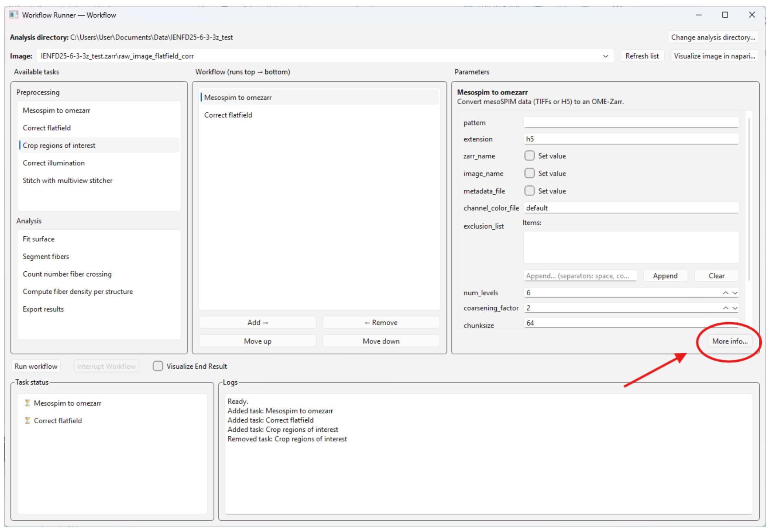Click the hourglass status icon beside Correct flatfield
Viewport: 771px width, 532px height.
27,420
